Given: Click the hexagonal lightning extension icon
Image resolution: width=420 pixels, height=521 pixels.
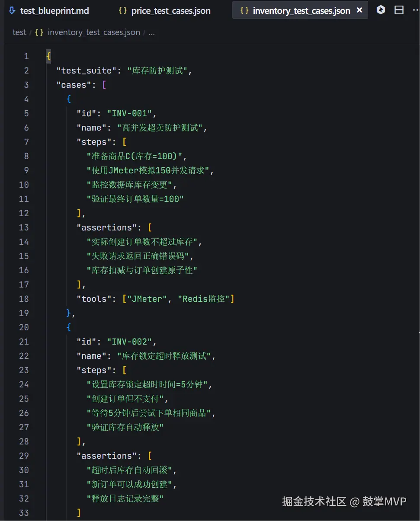Looking at the screenshot, I should click(x=381, y=10).
